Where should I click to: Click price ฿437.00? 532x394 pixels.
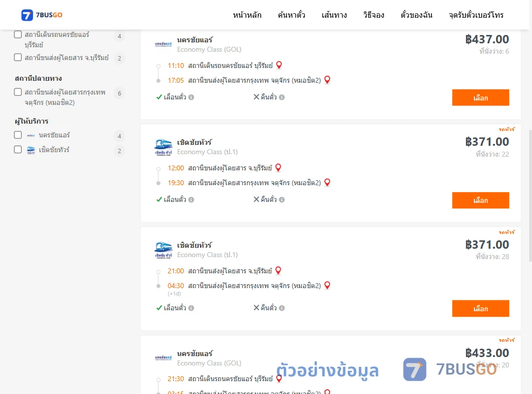point(487,39)
